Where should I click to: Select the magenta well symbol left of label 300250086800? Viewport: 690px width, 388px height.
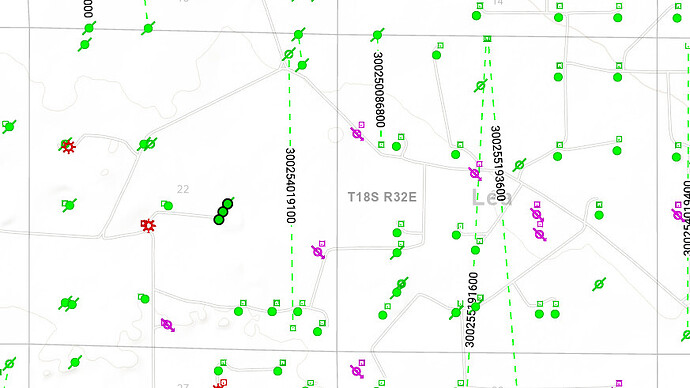(357, 133)
